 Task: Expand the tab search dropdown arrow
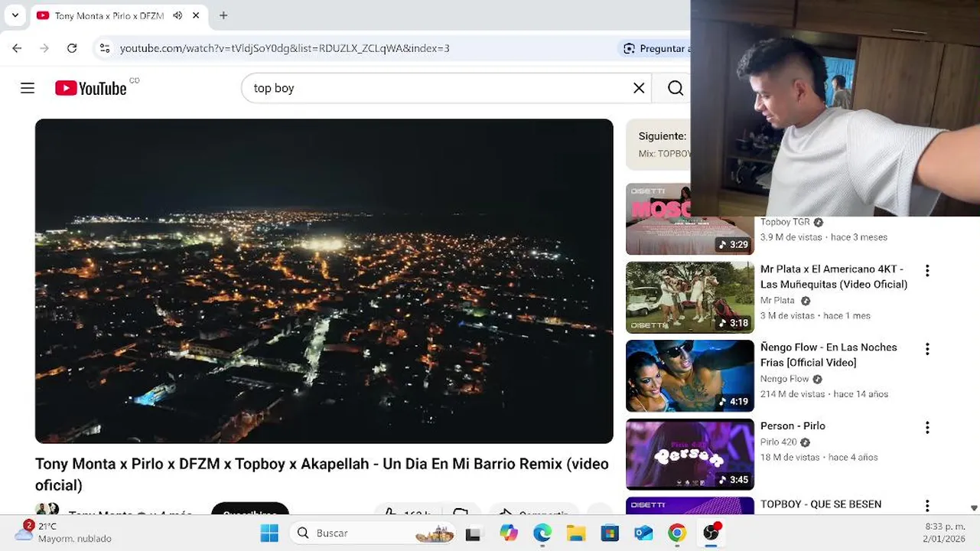click(15, 15)
